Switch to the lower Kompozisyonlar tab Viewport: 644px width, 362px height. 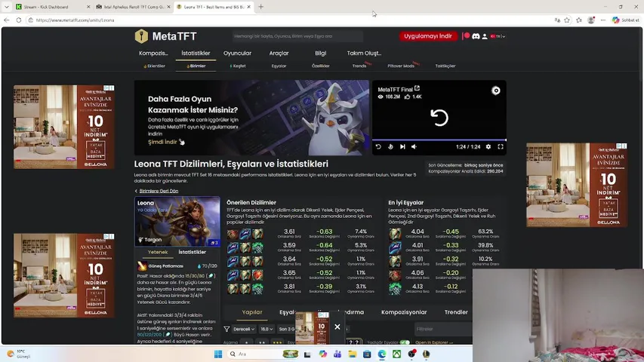point(404,312)
